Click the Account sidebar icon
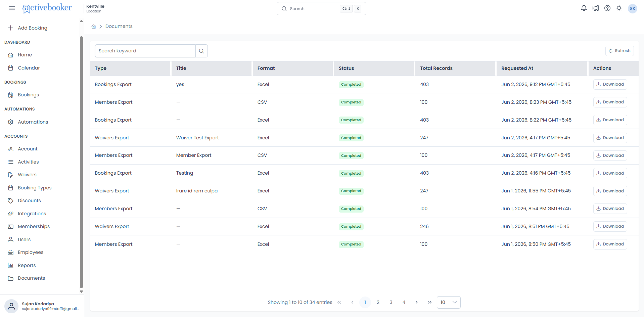Viewport: 644px width, 317px height. click(x=11, y=149)
